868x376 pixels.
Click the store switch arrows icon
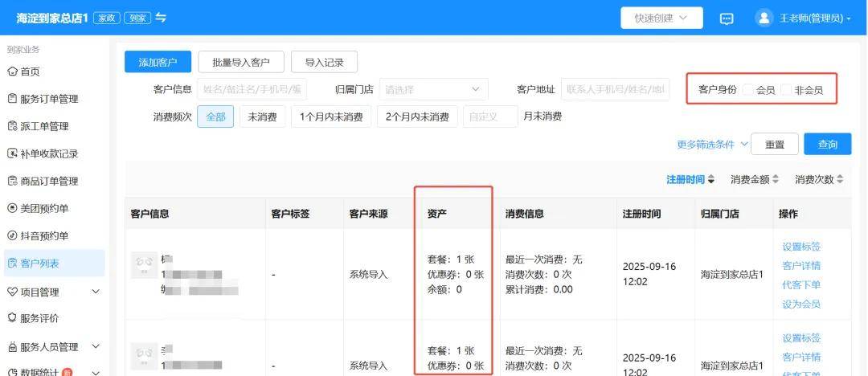tap(161, 18)
